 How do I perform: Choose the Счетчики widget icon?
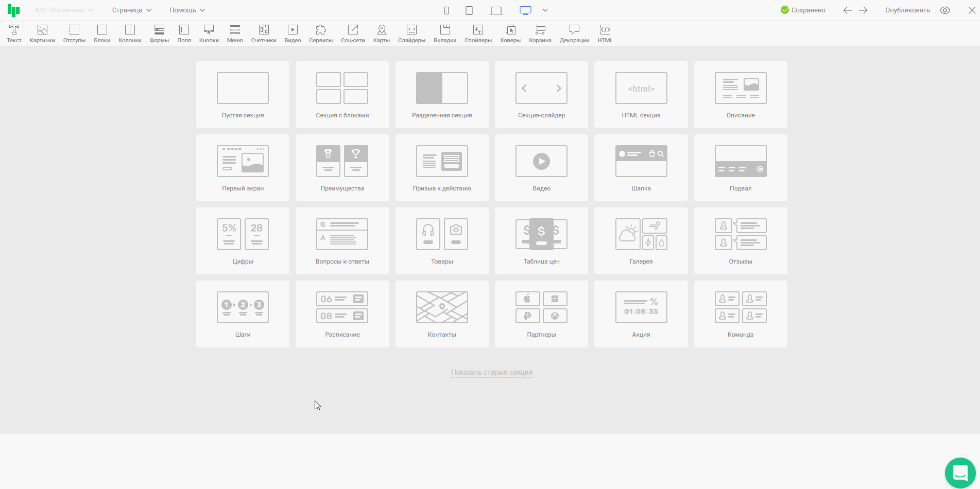(263, 33)
